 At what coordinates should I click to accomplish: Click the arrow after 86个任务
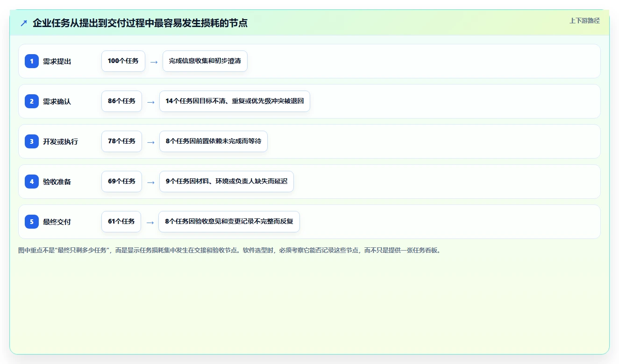click(x=151, y=102)
